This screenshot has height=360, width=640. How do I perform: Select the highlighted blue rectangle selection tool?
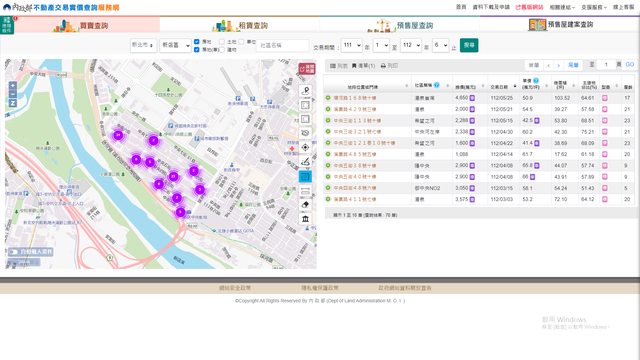tap(305, 176)
